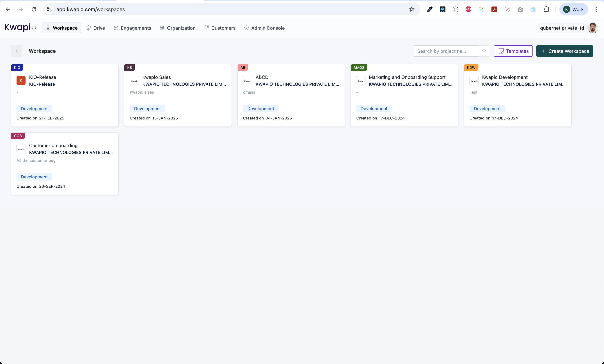The image size is (604, 364).
Task: Open React Developer Tools extension icon
Action: (x=442, y=9)
